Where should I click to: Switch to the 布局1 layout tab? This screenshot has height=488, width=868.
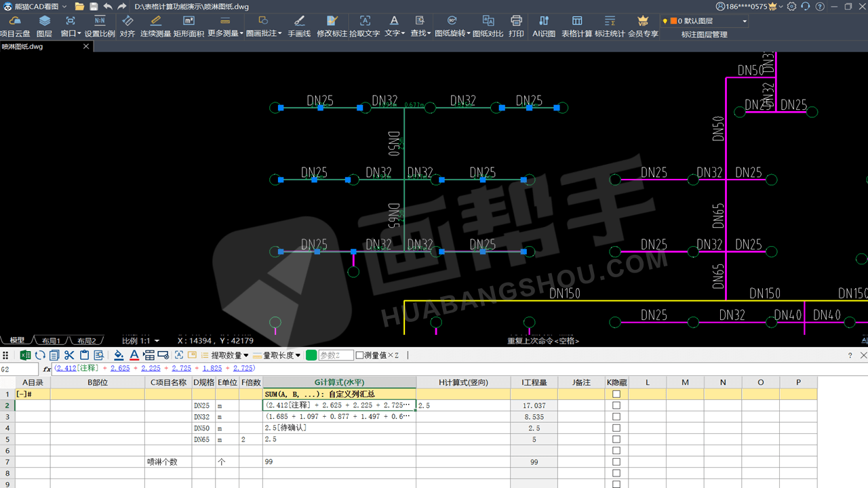[50, 340]
